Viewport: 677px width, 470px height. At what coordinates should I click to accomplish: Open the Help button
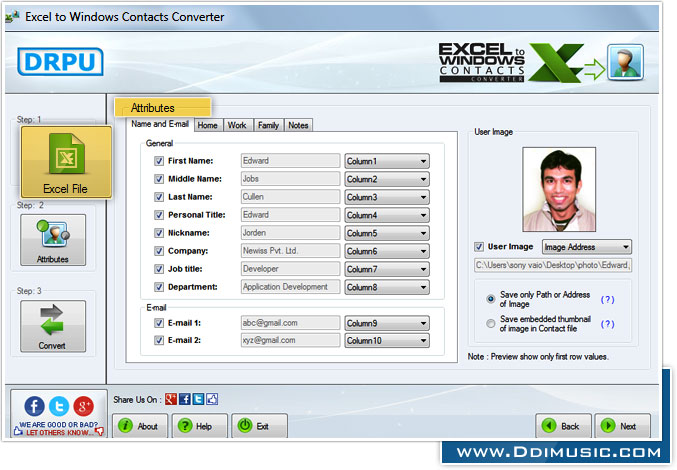(199, 426)
